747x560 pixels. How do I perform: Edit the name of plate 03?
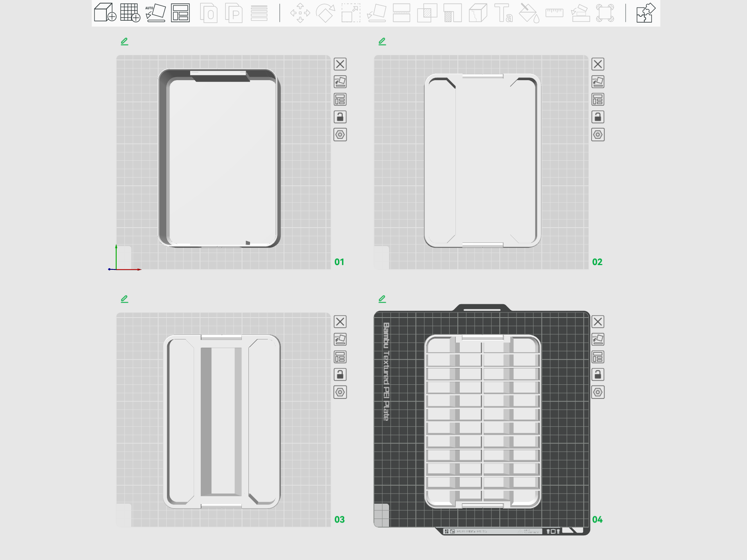(x=124, y=299)
